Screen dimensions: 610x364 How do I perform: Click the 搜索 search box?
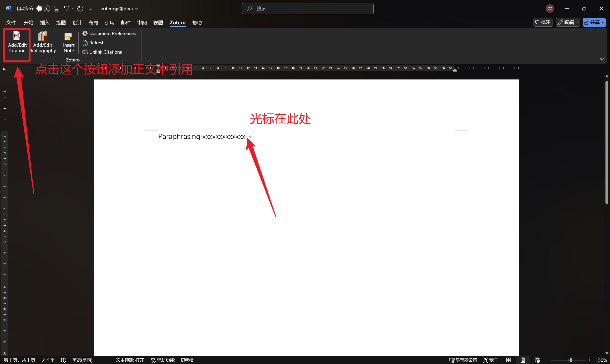tap(308, 8)
